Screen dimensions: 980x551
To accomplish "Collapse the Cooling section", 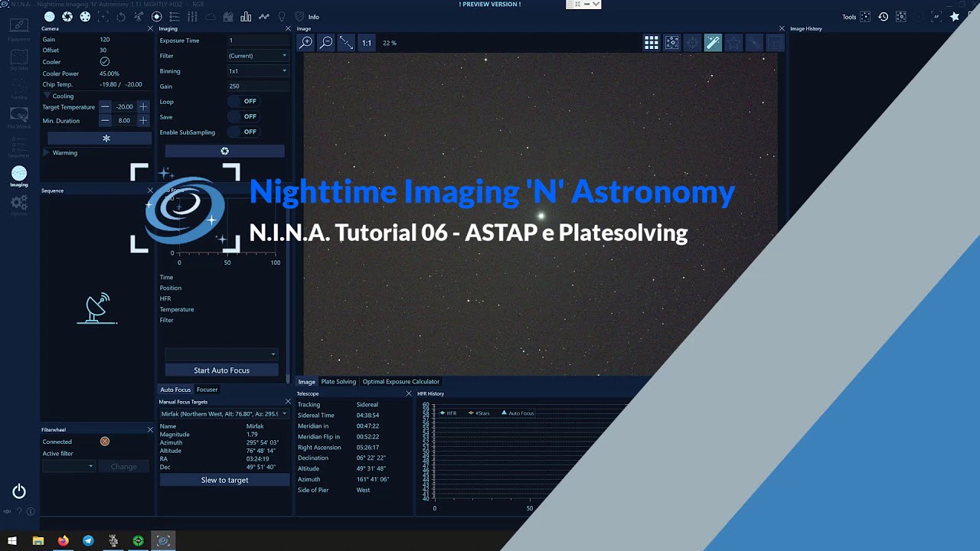I will (47, 96).
